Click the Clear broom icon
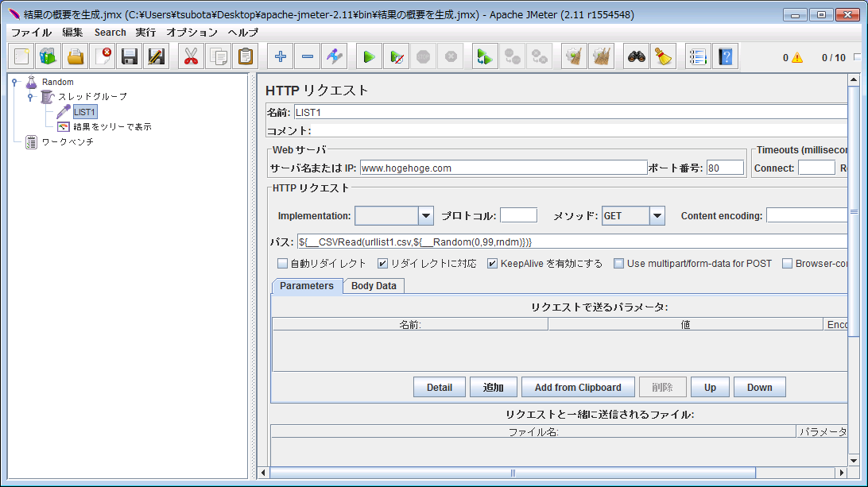 point(574,56)
